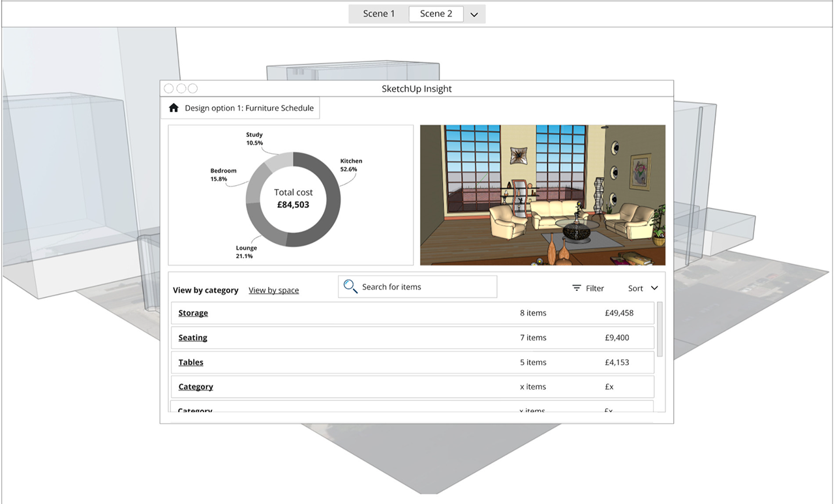Click the home icon in the breadcrumb
Image resolution: width=835 pixels, height=504 pixels.
coord(174,108)
